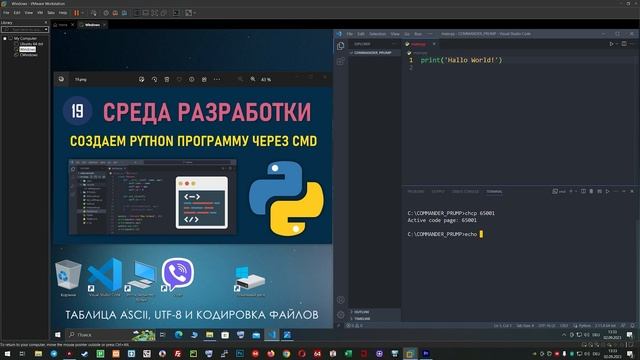This screenshot has width=640, height=360.
Task: Show image info in Photos viewer
Action: (191, 79)
